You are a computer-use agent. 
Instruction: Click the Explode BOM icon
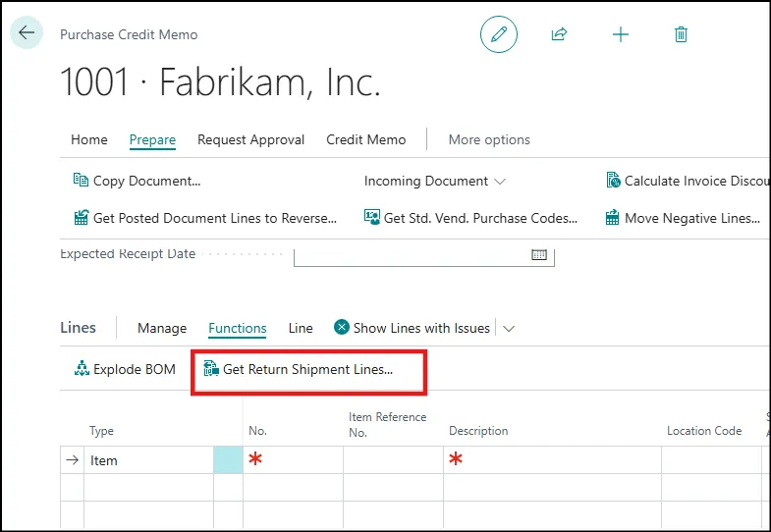(x=82, y=369)
